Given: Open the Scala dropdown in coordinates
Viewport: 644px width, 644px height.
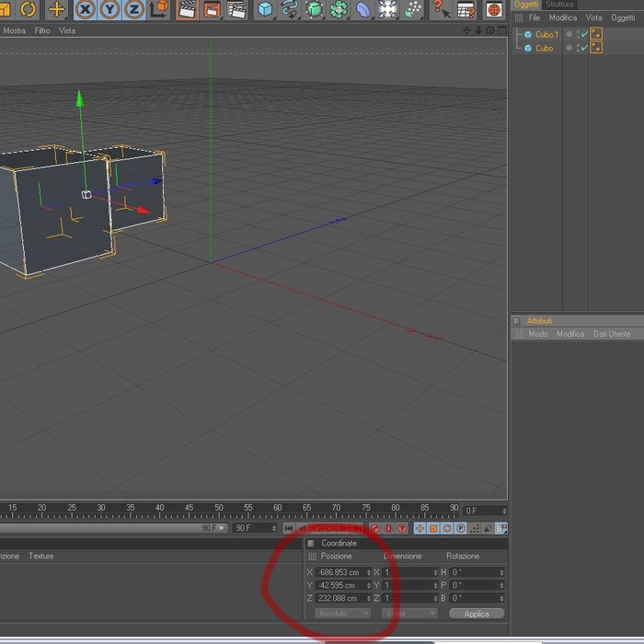Looking at the screenshot, I should point(409,614).
